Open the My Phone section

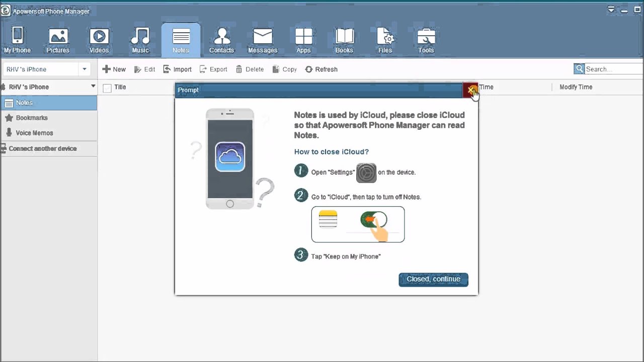18,40
